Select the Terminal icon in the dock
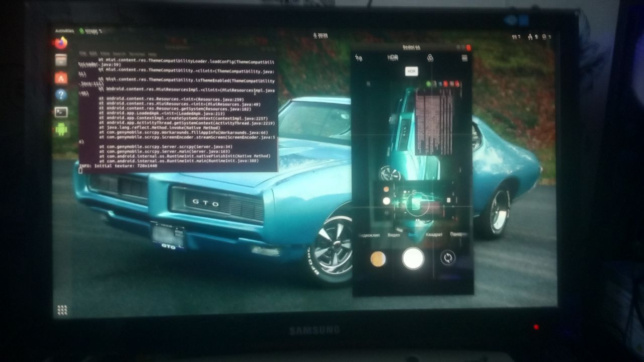The height and width of the screenshot is (362, 644). pos(61,112)
